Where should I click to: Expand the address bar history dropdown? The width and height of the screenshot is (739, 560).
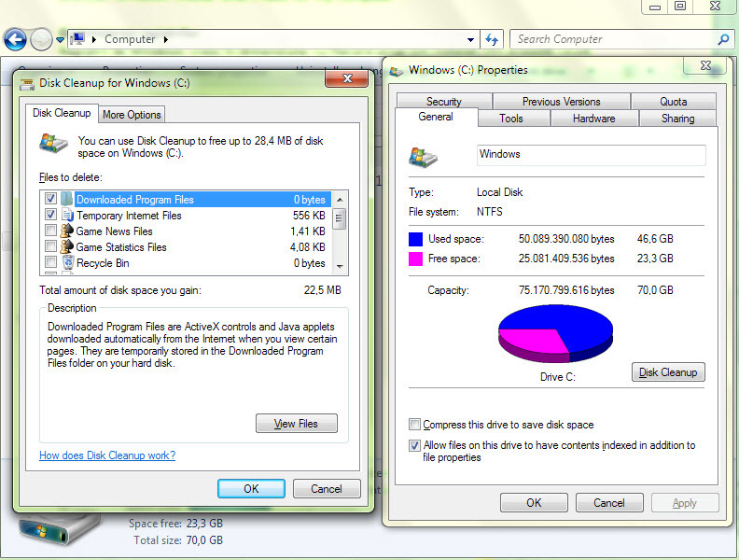click(470, 39)
